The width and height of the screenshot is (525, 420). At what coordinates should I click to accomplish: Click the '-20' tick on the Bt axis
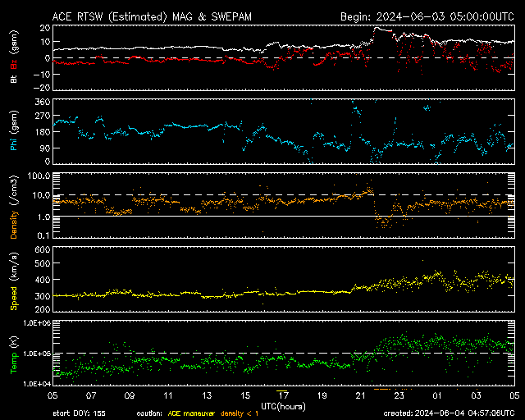pos(42,88)
